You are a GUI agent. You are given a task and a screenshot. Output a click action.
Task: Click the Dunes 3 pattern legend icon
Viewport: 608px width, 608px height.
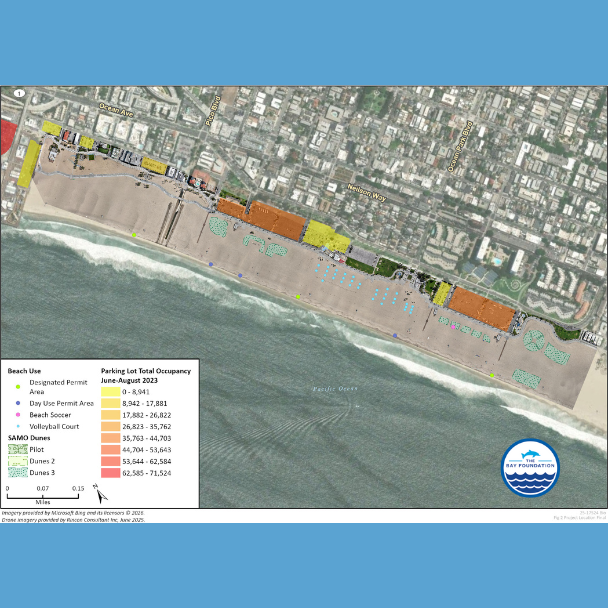(17, 473)
